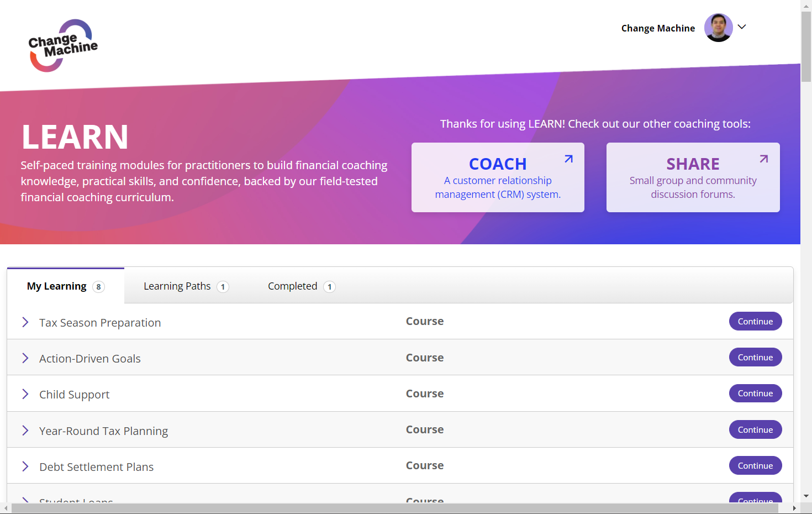The image size is (812, 514).
Task: Expand the Year-Round Tax Planning row
Action: pyautogui.click(x=25, y=431)
